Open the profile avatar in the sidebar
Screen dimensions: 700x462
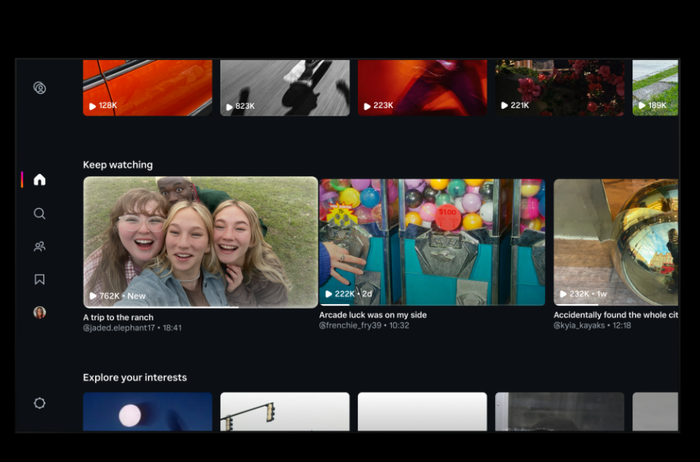40,312
